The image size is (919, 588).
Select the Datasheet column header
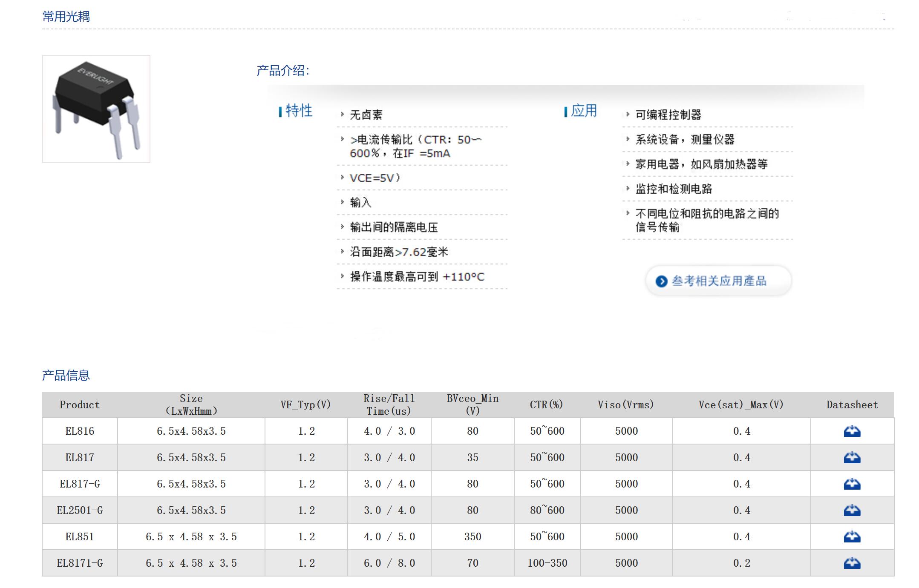(852, 405)
